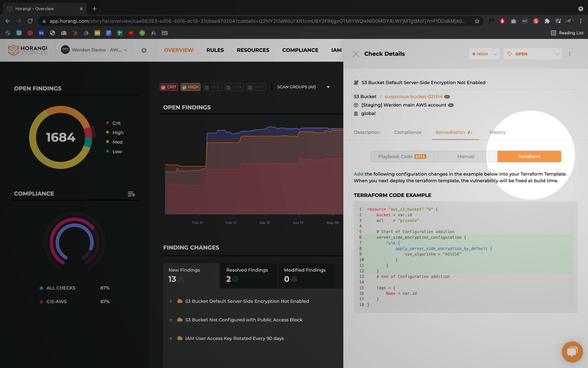Open the chat support bubble
Viewport: 588px width, 368px height.
click(x=572, y=352)
